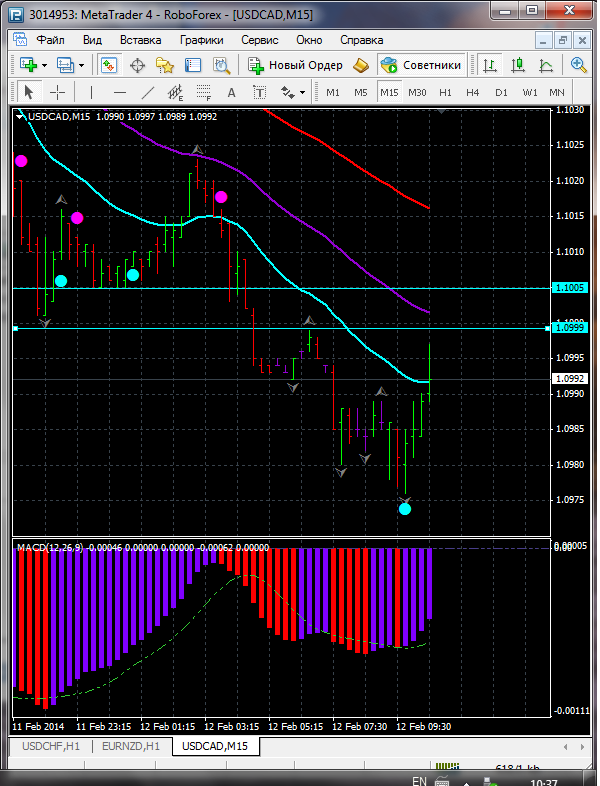Open the Графики menu
600x786 pixels.
(202, 40)
